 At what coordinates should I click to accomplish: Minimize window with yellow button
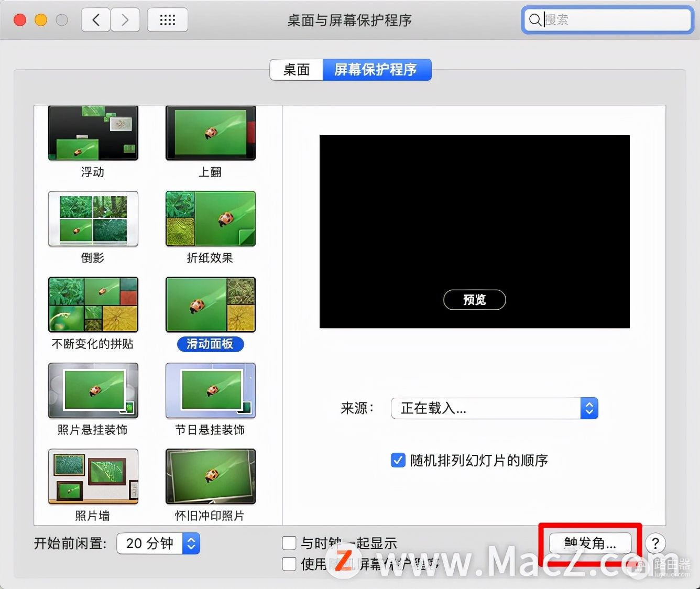click(41, 20)
